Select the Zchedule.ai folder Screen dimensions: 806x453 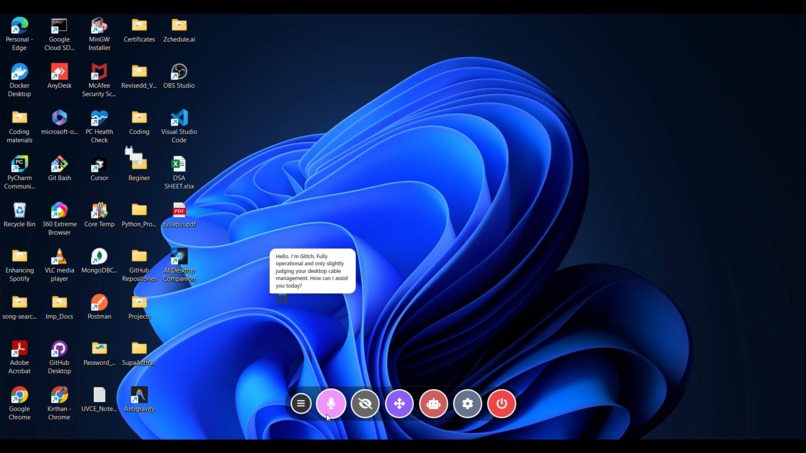tap(179, 30)
